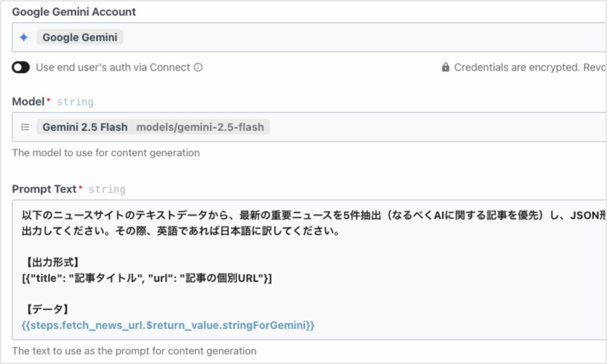
Task: Click the "Prompt Text" field label
Action: coord(44,189)
